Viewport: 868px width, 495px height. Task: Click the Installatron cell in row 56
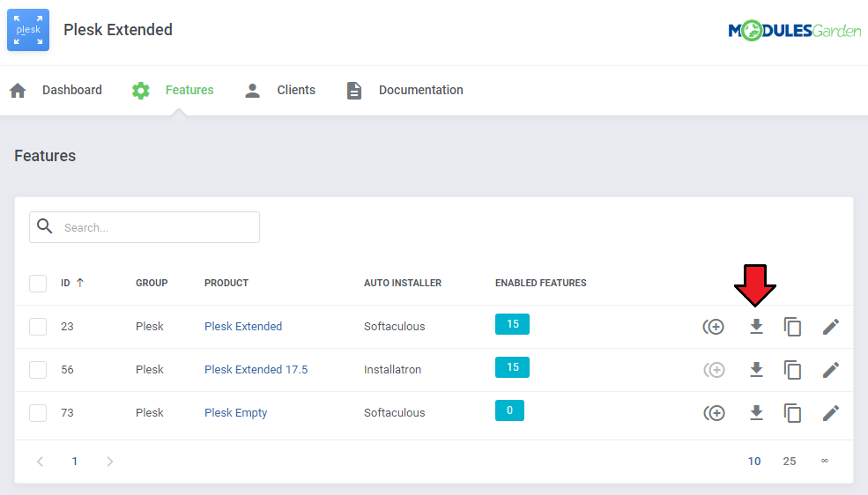pyautogui.click(x=392, y=369)
